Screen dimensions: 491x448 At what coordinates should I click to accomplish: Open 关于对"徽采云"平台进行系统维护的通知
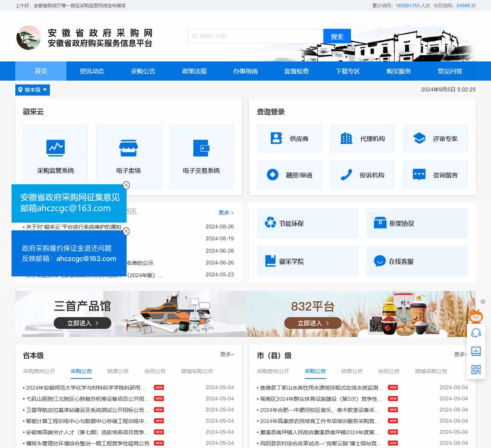pyautogui.click(x=74, y=227)
